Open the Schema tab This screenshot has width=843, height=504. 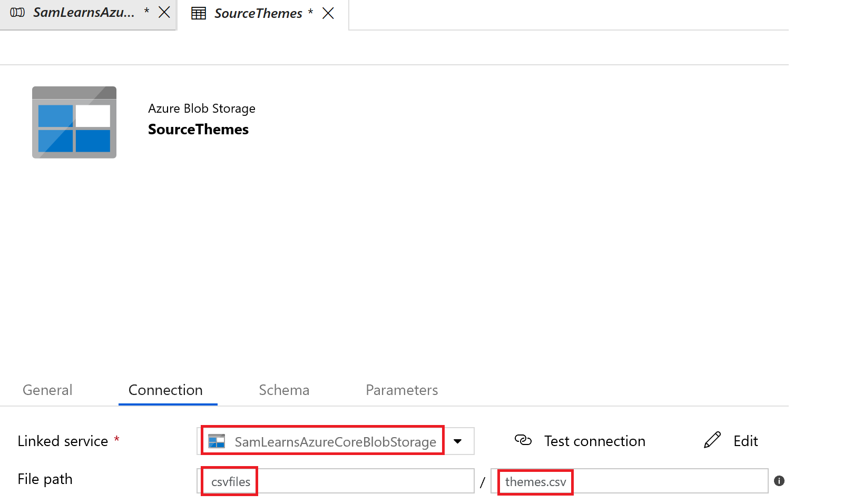284,390
